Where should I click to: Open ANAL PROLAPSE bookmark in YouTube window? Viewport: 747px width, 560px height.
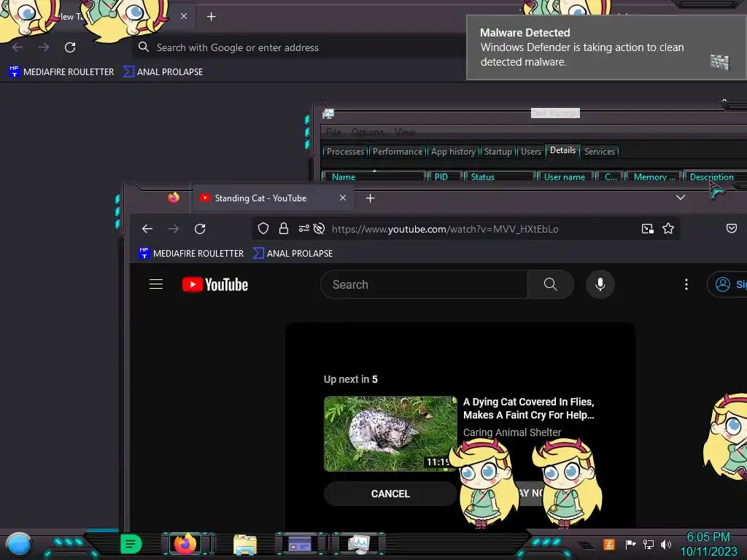(293, 253)
